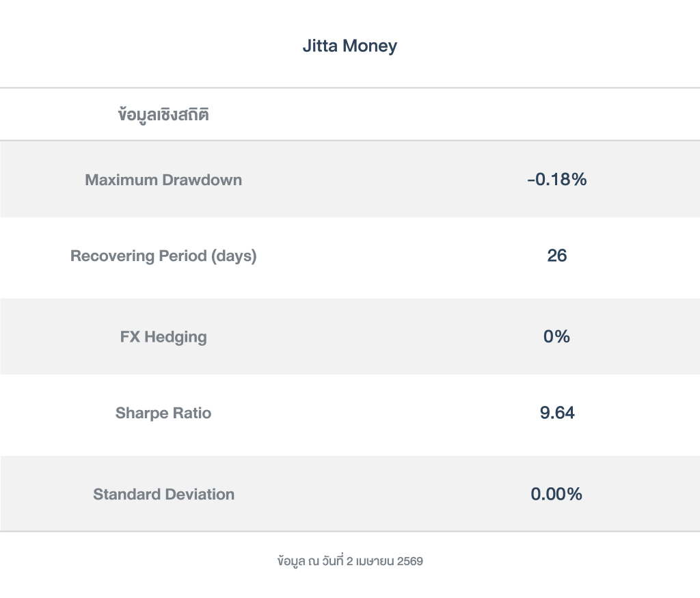Click the word 'Maximum' in the first row

coord(121,180)
